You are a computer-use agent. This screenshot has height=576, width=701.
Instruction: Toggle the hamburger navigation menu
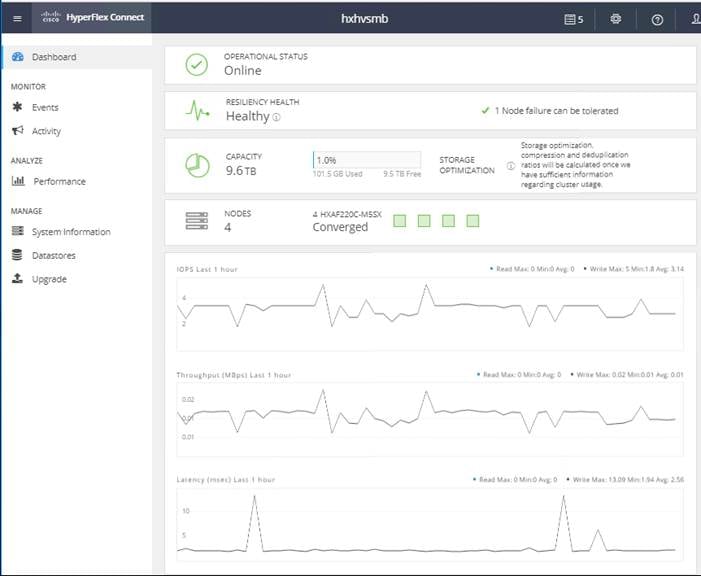[x=17, y=18]
